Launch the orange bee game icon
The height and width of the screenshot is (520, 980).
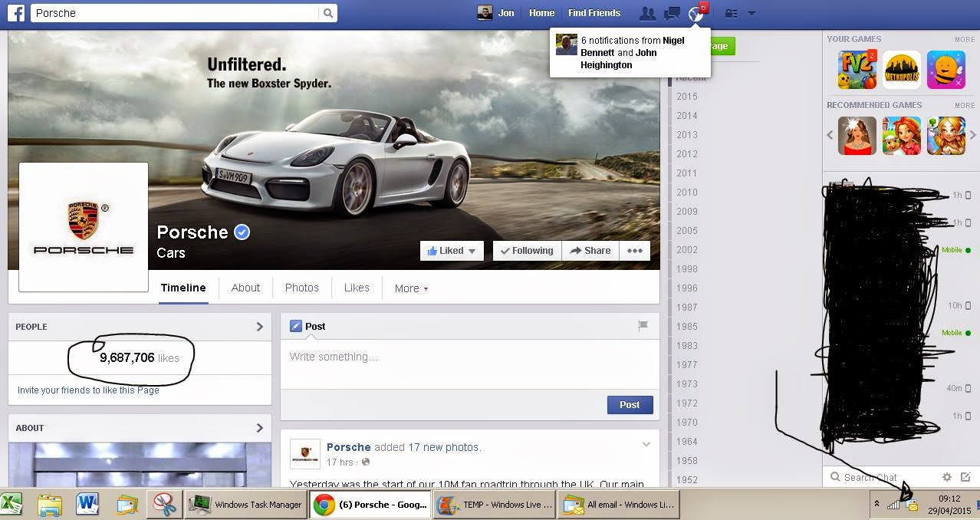point(946,71)
